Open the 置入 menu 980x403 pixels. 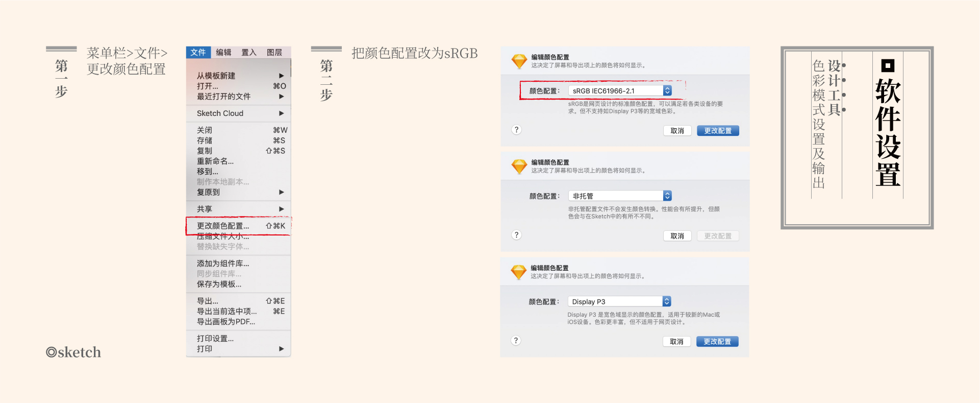(x=249, y=52)
